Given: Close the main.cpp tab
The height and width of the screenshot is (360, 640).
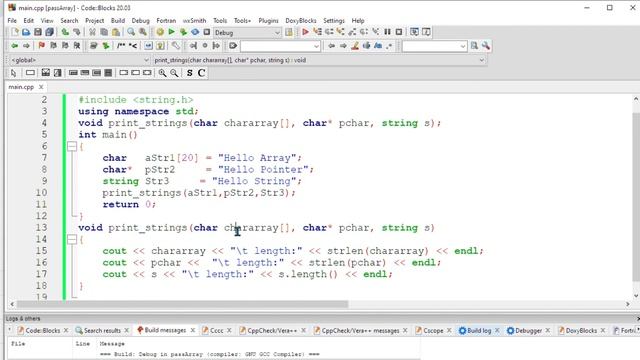Looking at the screenshot, I should 41,87.
